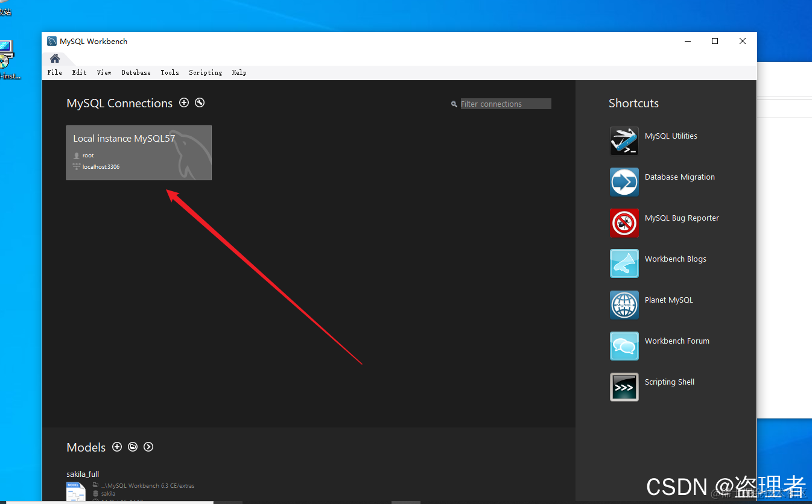The width and height of the screenshot is (812, 504).
Task: Click the filter connections search icon
Action: point(454,104)
